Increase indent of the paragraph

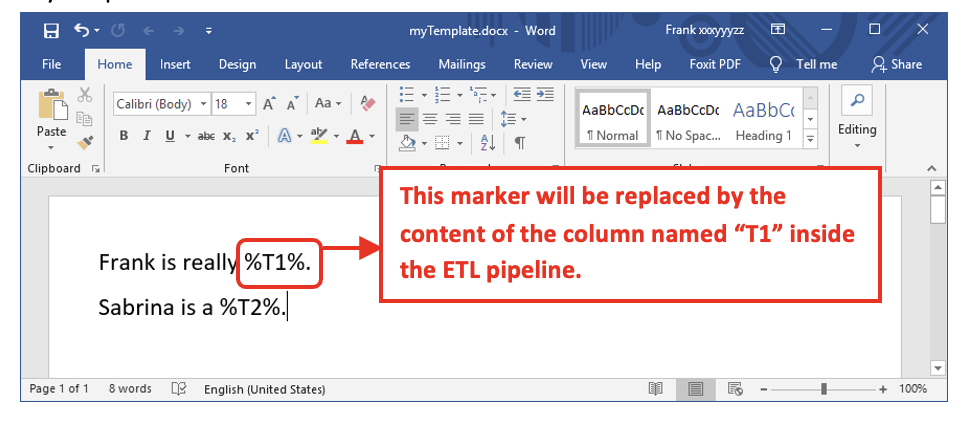[545, 95]
